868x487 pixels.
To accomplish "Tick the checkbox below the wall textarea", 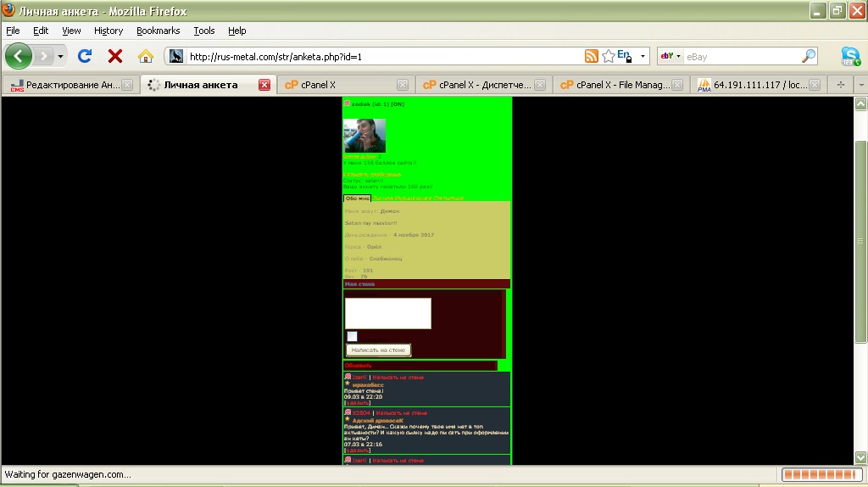I will pyautogui.click(x=352, y=336).
